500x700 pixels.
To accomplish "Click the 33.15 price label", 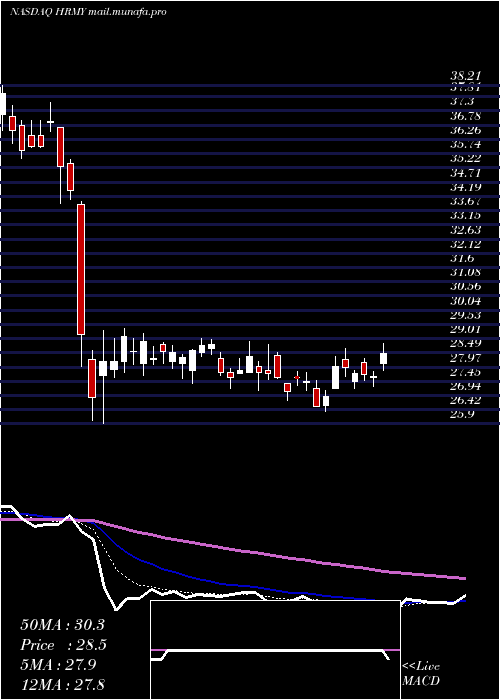I will [465, 216].
